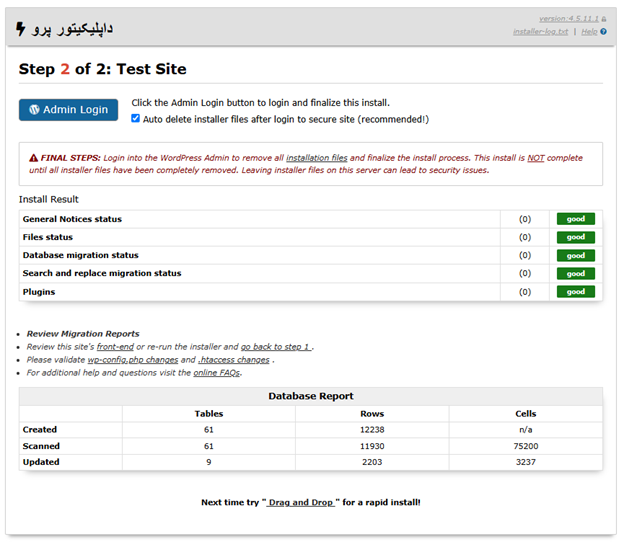624x542 pixels.
Task: Click (0) count in Database migration row
Action: click(x=525, y=255)
